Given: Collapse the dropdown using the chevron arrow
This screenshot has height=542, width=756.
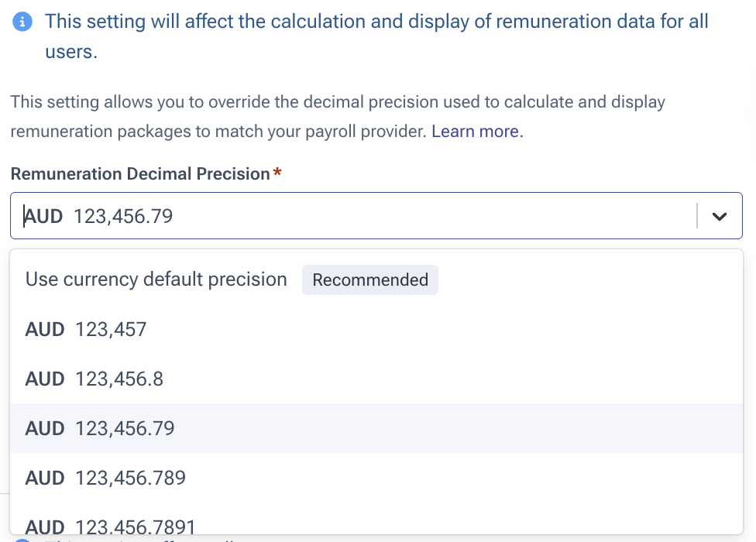Looking at the screenshot, I should tap(720, 217).
